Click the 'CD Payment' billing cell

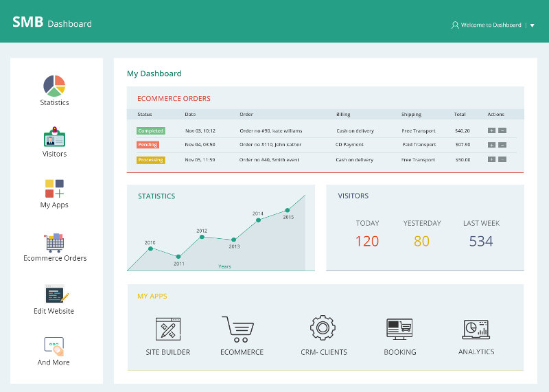(349, 144)
